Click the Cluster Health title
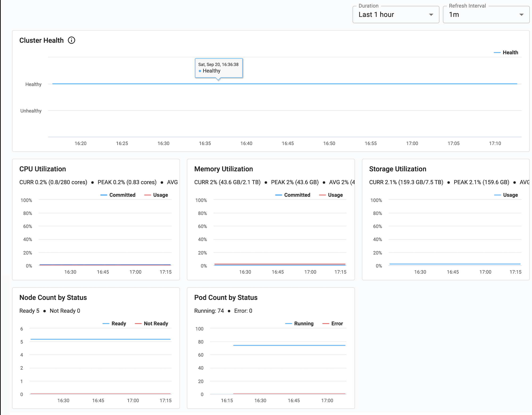The width and height of the screenshot is (532, 415). tap(42, 40)
